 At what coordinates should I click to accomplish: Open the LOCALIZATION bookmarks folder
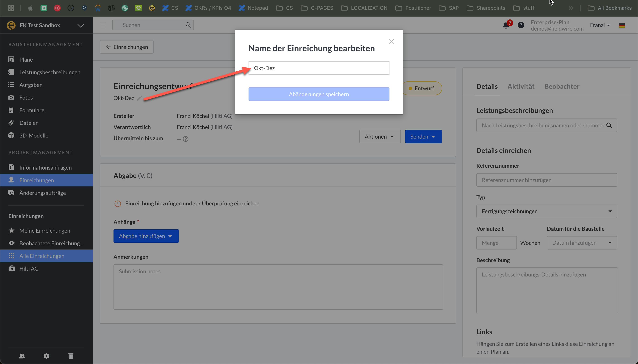[364, 8]
